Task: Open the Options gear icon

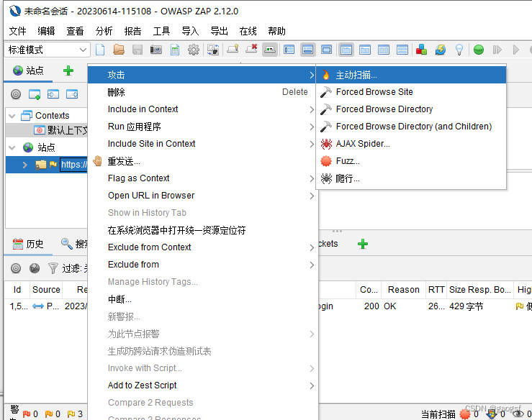Action: click(194, 50)
